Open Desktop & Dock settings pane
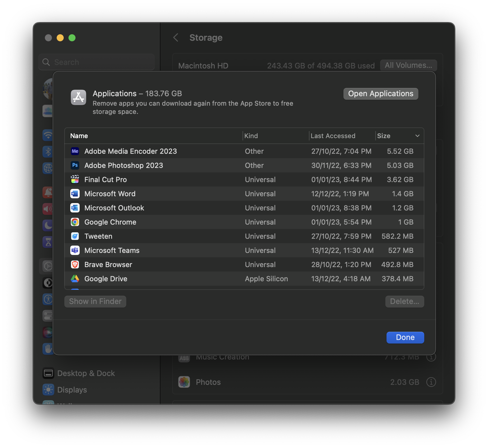 point(79,373)
